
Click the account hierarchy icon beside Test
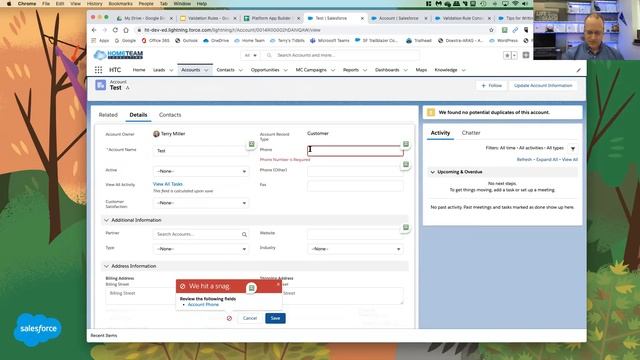click(127, 88)
